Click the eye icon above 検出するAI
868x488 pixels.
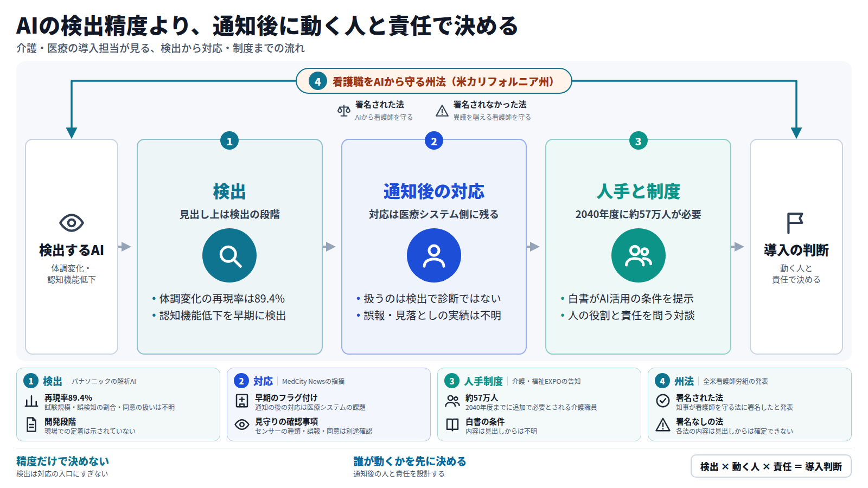[x=72, y=223]
